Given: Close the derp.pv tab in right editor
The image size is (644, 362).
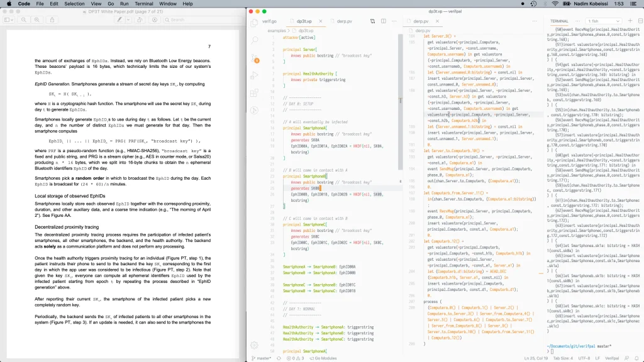Looking at the screenshot, I should (437, 21).
